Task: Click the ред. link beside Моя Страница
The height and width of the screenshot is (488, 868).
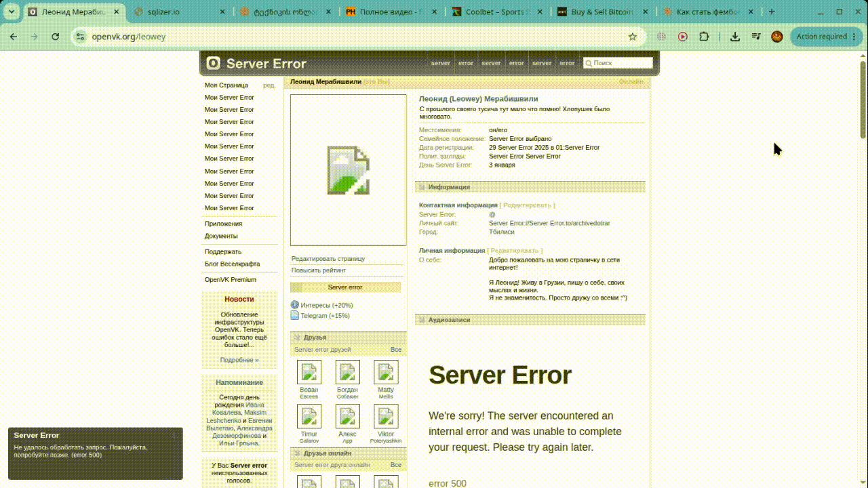Action: 269,85
